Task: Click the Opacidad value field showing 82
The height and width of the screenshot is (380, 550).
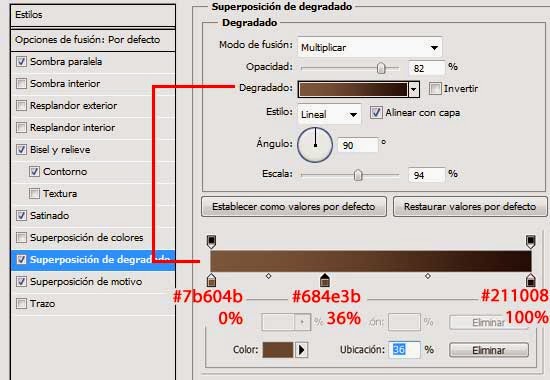Action: 426,68
